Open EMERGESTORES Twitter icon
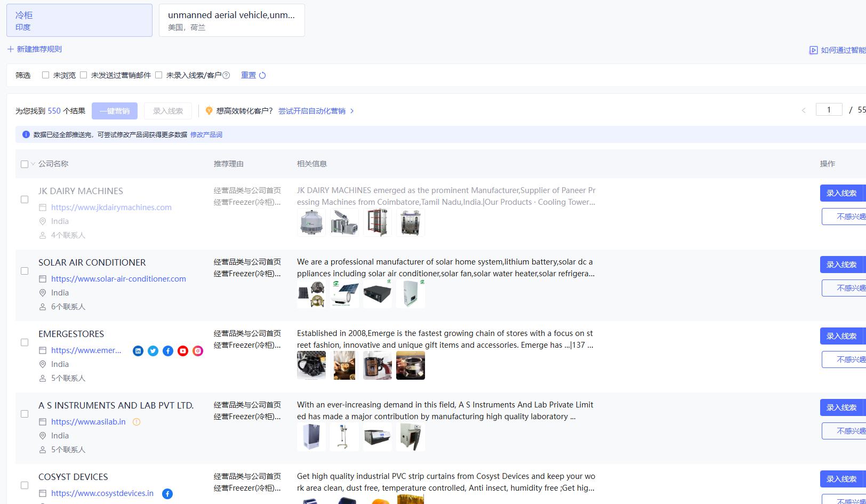Viewport: 866px width, 504px height. [x=153, y=351]
